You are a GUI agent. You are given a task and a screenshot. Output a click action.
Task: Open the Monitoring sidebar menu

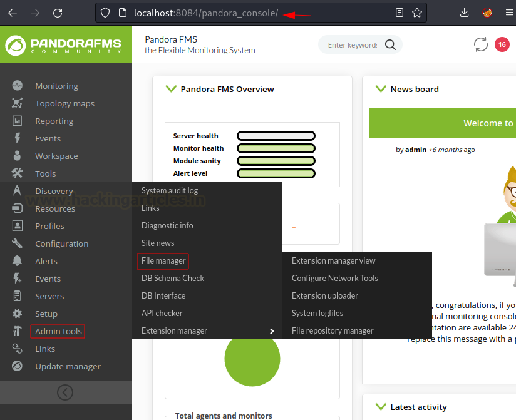56,86
